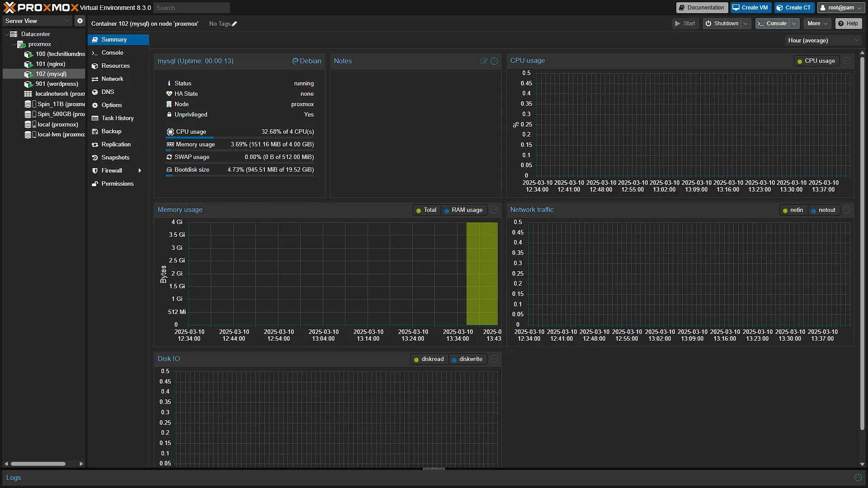The height and width of the screenshot is (488, 868).
Task: Click Shutdown button
Action: (x=722, y=23)
